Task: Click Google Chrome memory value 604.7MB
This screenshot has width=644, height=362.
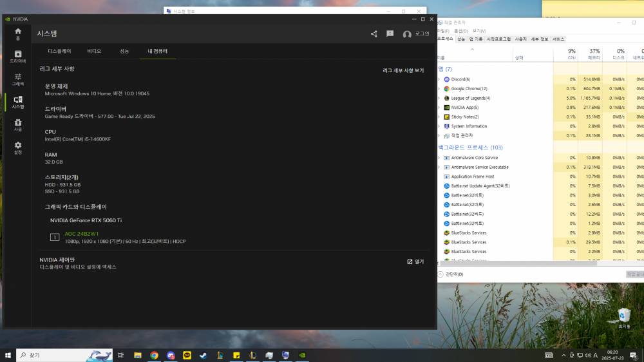Action: pyautogui.click(x=591, y=89)
